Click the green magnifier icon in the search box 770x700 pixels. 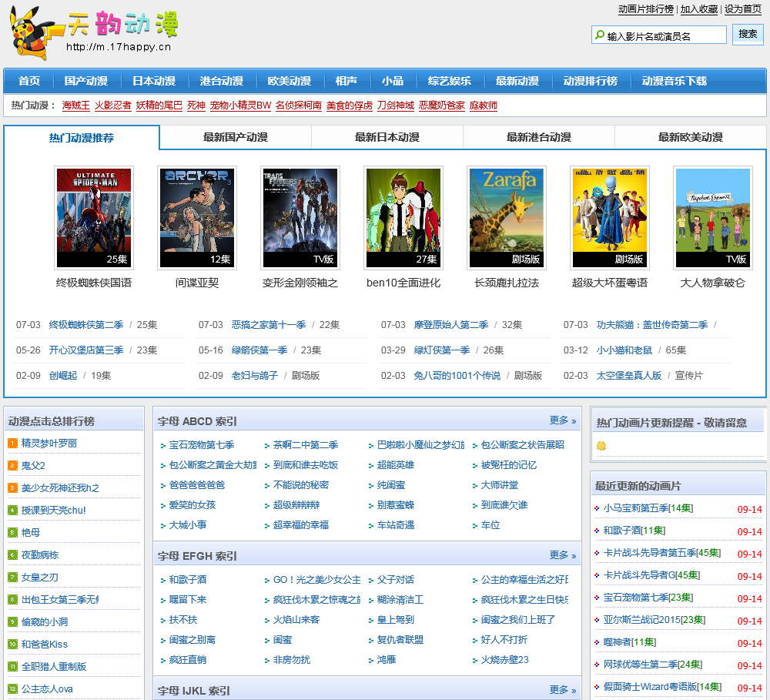[600, 35]
